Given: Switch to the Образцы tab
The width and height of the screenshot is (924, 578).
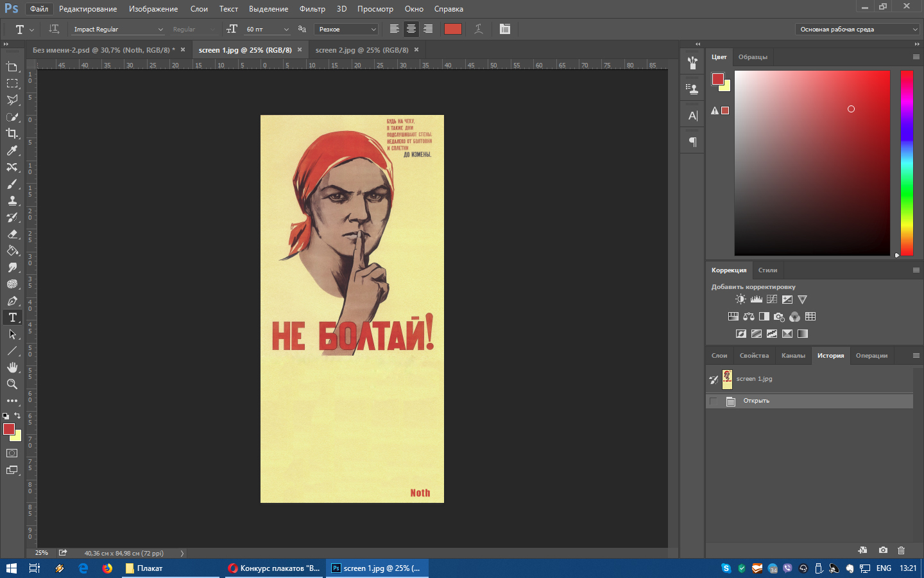Looking at the screenshot, I should [753, 57].
